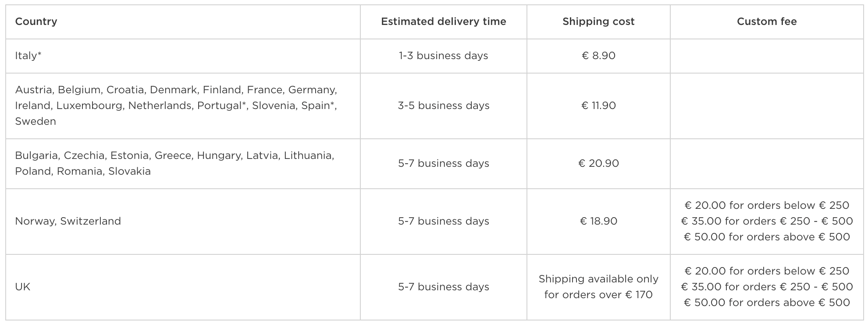Select the Austria, Belgium, Croatia country list
868x324 pixels.
tap(176, 106)
